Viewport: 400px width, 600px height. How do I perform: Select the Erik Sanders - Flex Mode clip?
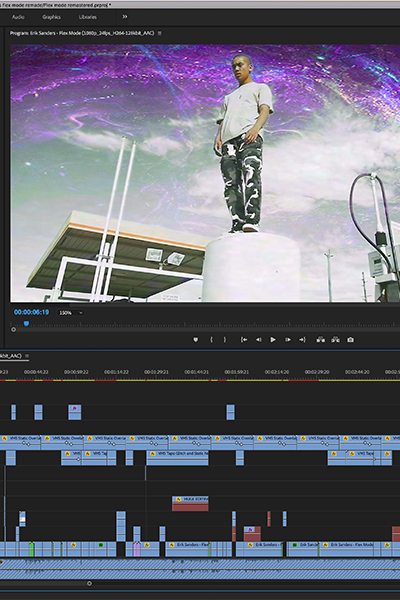pos(346,549)
